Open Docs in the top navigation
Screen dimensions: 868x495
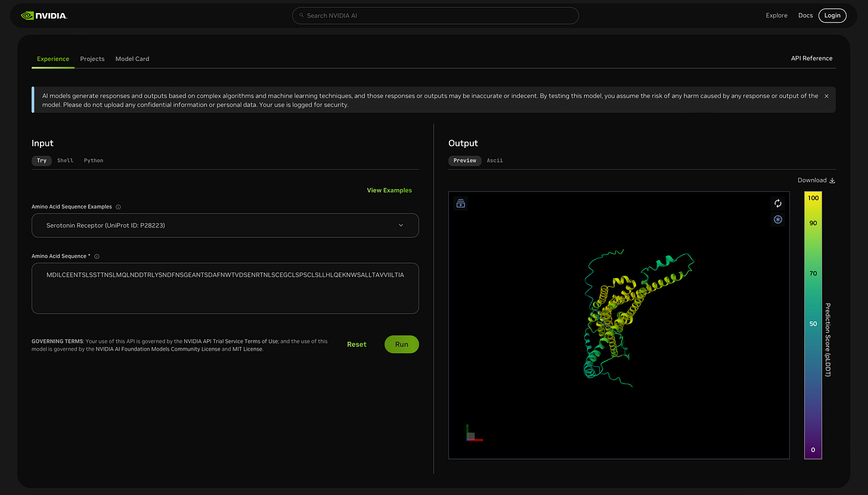(x=805, y=16)
